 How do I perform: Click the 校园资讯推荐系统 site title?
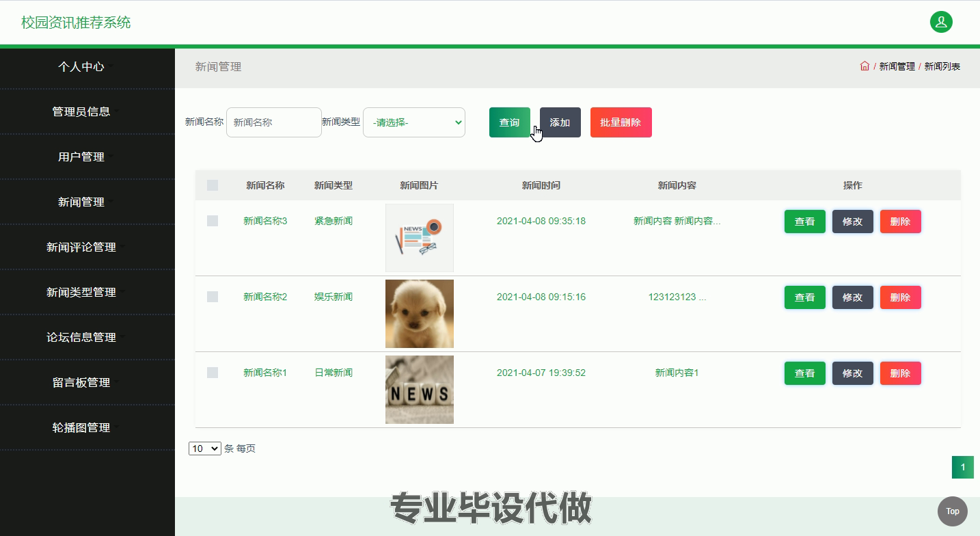pos(76,23)
